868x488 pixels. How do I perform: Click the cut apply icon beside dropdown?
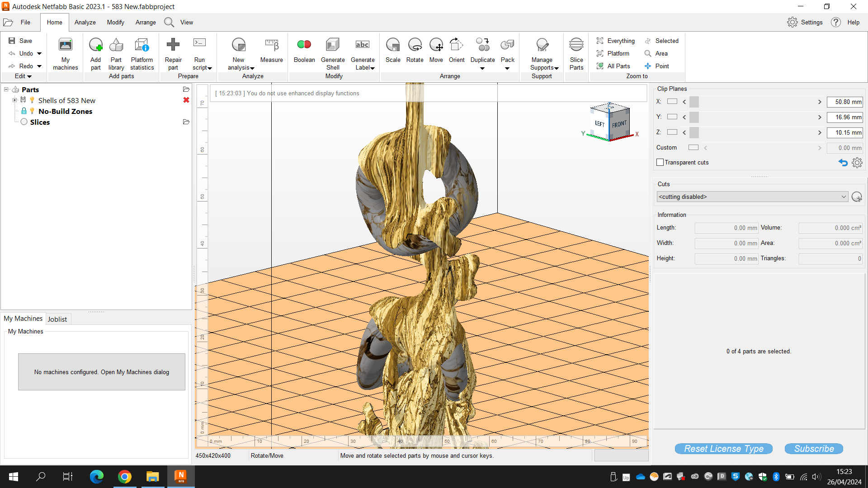click(x=857, y=197)
